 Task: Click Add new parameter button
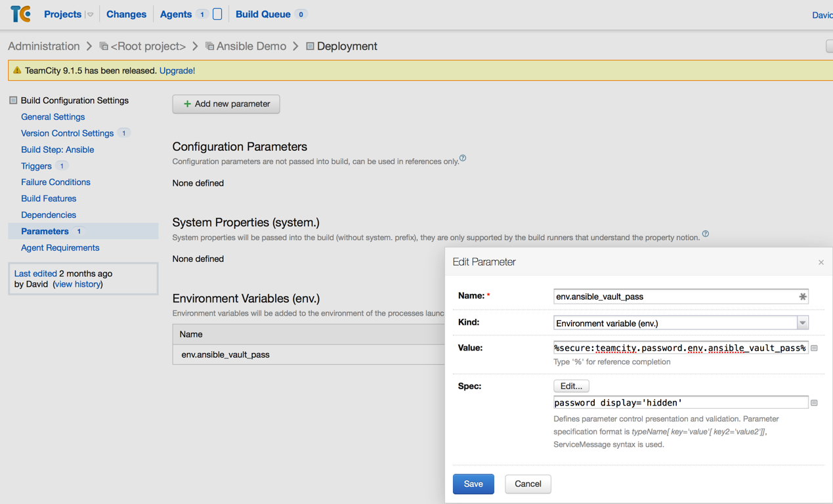(226, 104)
